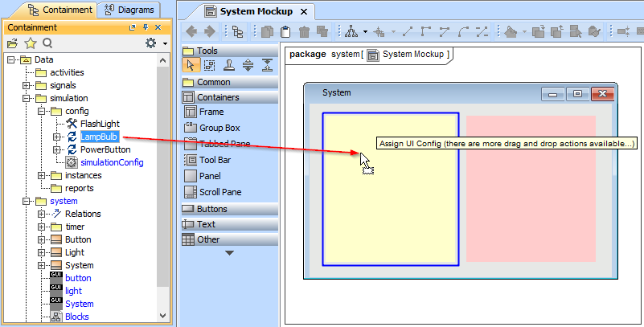Click the bring to front icon
644x327 pixels.
538,31
